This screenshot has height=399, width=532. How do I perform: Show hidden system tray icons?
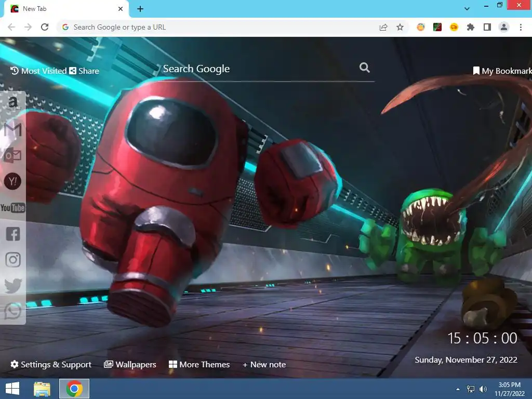click(458, 389)
